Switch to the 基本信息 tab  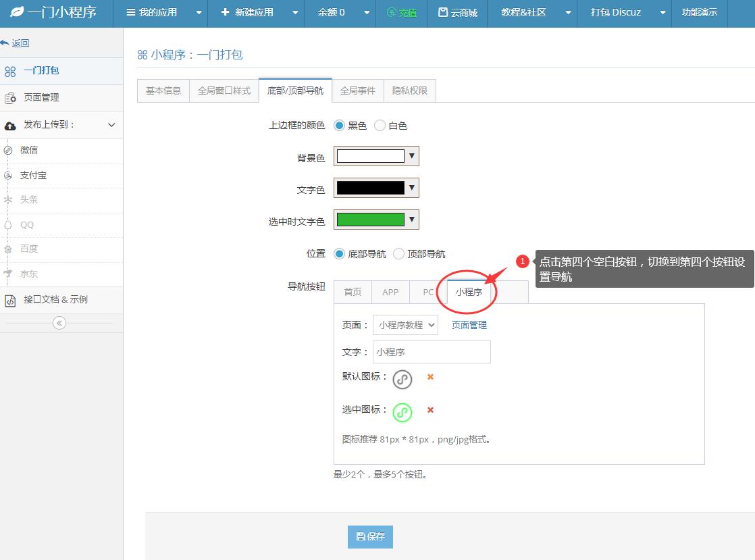[x=163, y=91]
